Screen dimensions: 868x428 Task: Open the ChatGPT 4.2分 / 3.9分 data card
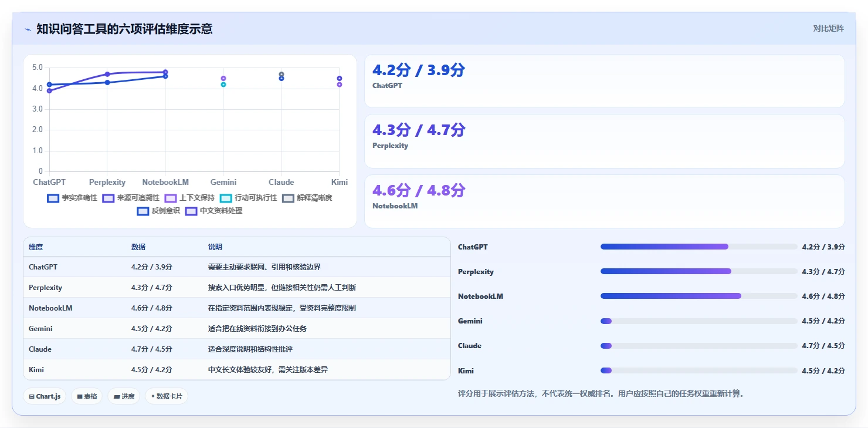point(605,81)
